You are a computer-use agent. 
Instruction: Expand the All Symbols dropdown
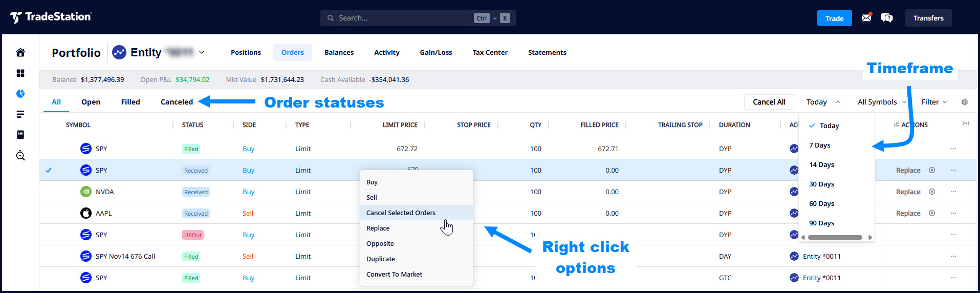(x=881, y=102)
